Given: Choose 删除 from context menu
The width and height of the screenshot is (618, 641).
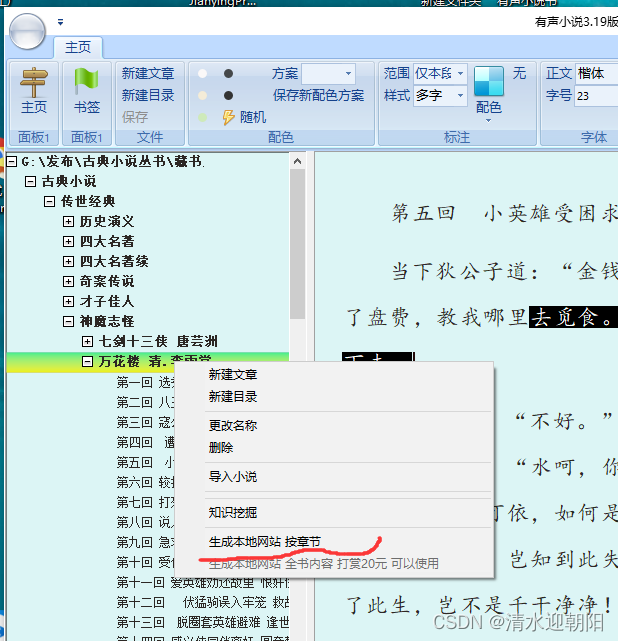Looking at the screenshot, I should (221, 448).
